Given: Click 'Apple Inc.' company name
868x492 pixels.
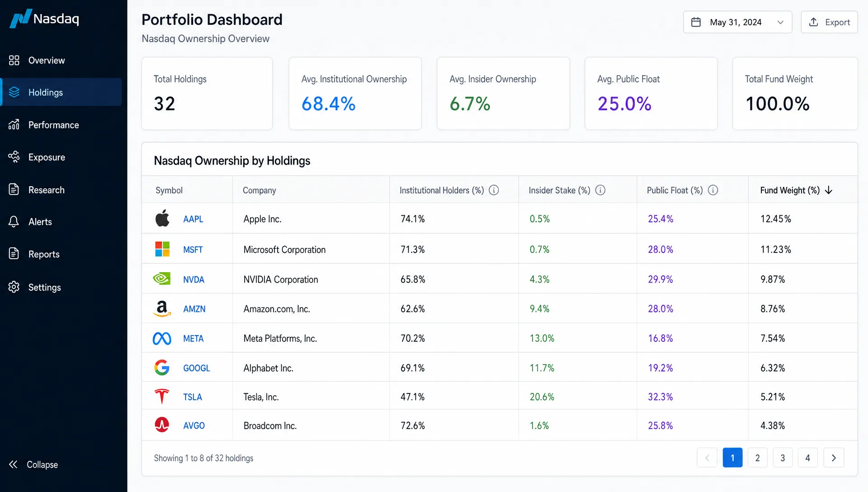Looking at the screenshot, I should click(x=262, y=219).
